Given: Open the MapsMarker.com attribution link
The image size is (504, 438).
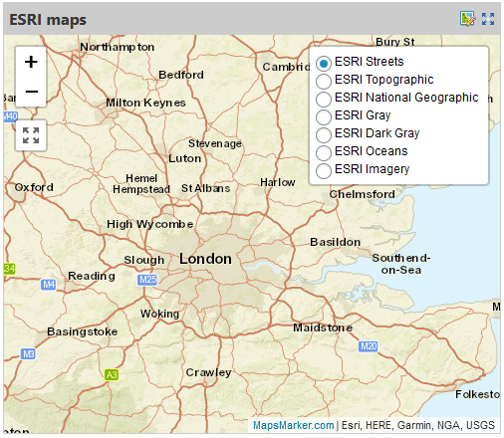Looking at the screenshot, I should point(293,425).
